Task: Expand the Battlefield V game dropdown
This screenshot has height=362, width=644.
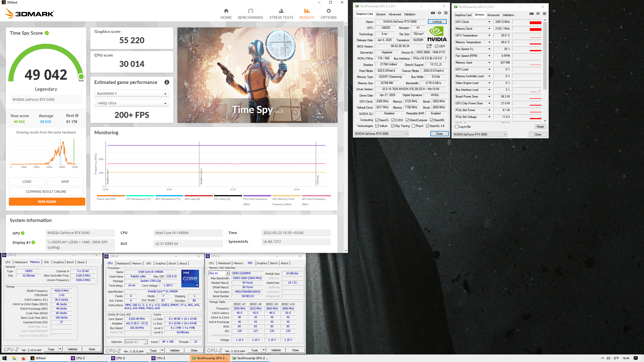Action: [132, 94]
